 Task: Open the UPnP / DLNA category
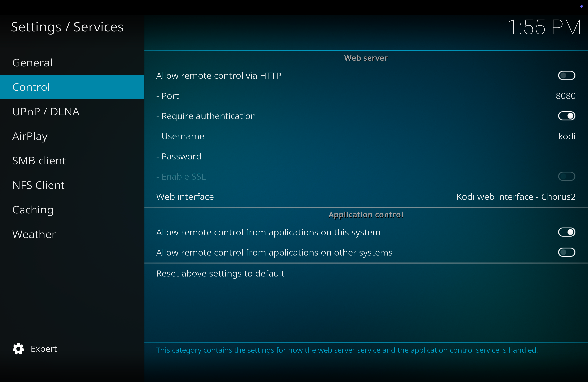coord(72,111)
